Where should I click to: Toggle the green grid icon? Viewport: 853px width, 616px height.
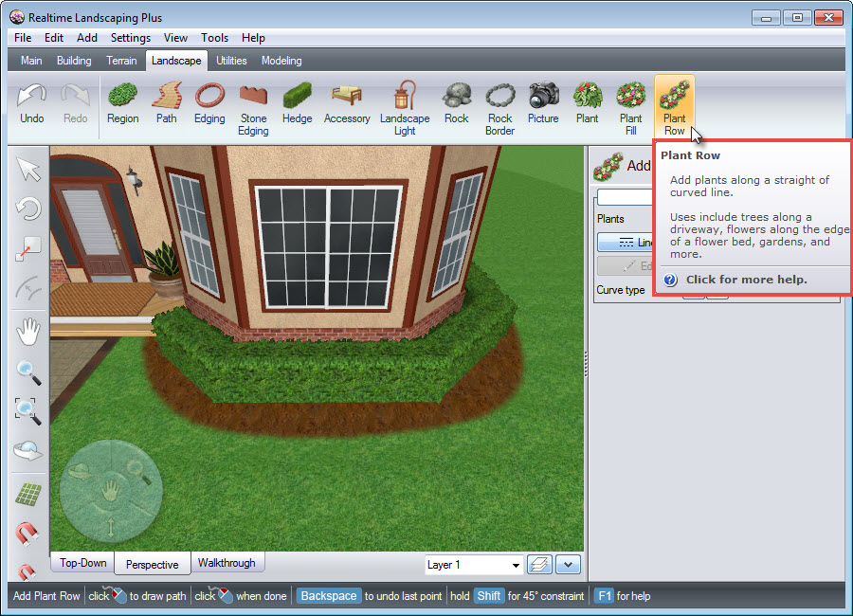point(28,494)
